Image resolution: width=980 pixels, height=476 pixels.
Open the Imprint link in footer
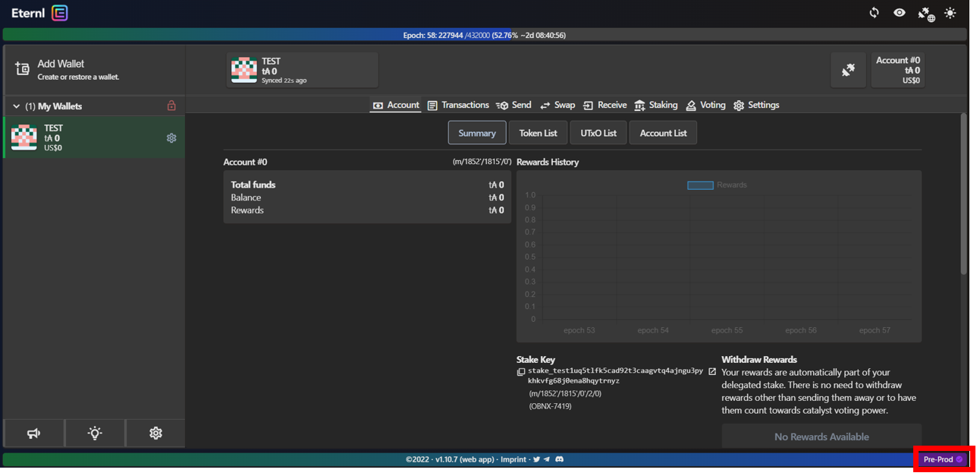point(513,459)
